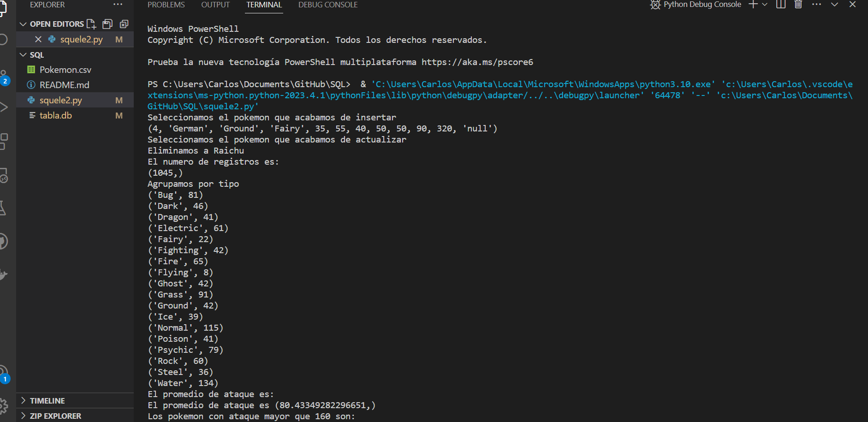The height and width of the screenshot is (422, 868).
Task: Collapse the Open Editors section
Action: pyautogui.click(x=23, y=24)
